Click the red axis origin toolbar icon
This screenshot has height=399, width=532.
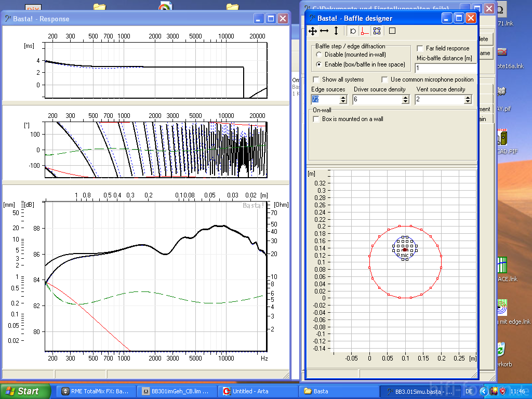(x=365, y=31)
